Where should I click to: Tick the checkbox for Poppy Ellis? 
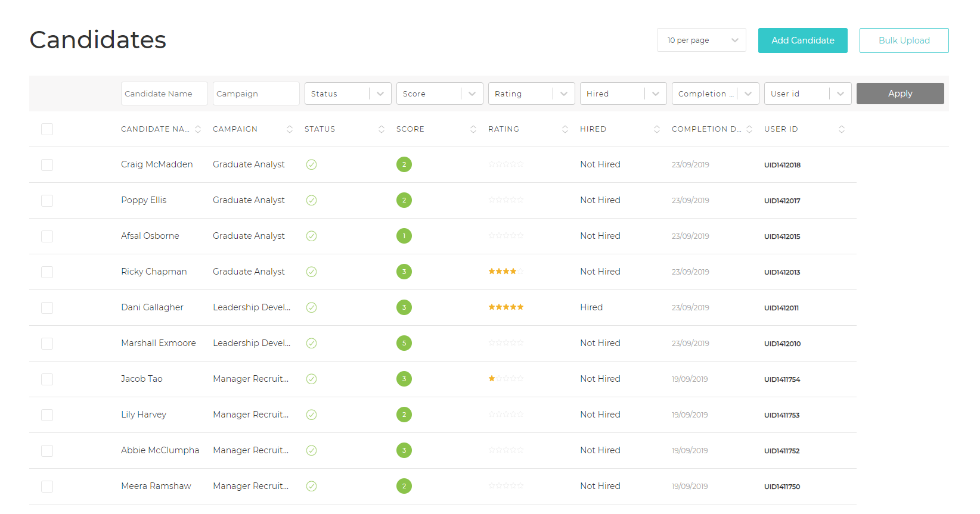click(47, 201)
